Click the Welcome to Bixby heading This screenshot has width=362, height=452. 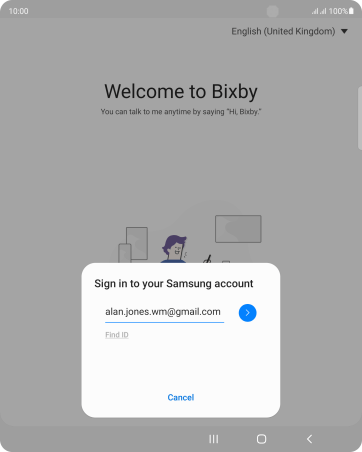coord(181,91)
